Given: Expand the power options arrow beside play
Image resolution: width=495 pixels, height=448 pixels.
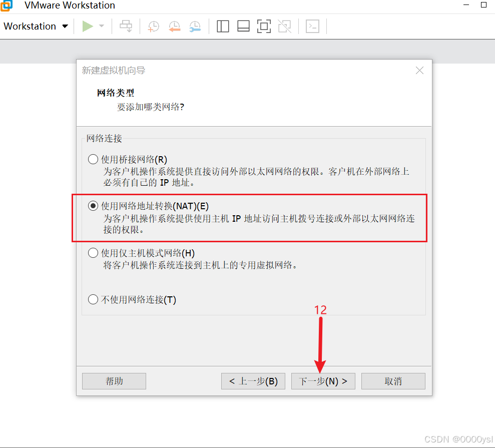Looking at the screenshot, I should coord(101,26).
